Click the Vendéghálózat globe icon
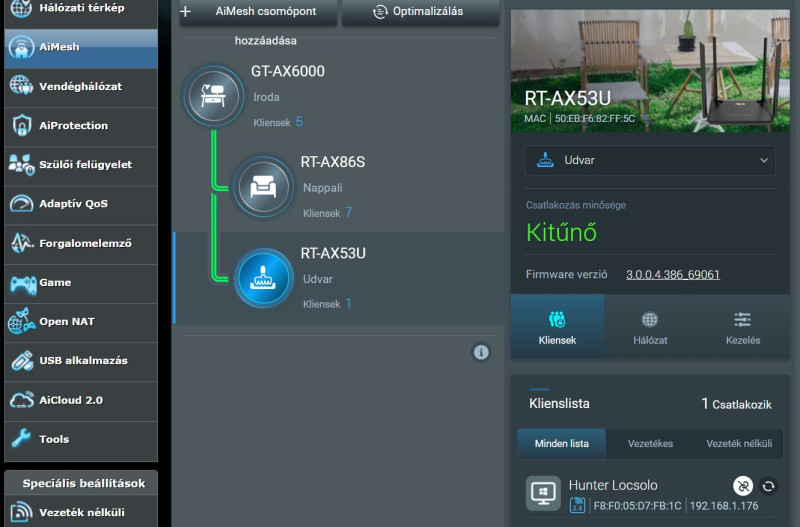Screen dimensions: 800x527 coord(21,86)
